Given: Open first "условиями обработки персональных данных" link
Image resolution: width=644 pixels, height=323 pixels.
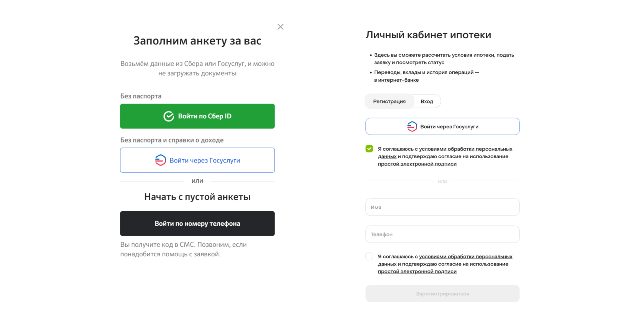Looking at the screenshot, I should coord(465,149).
